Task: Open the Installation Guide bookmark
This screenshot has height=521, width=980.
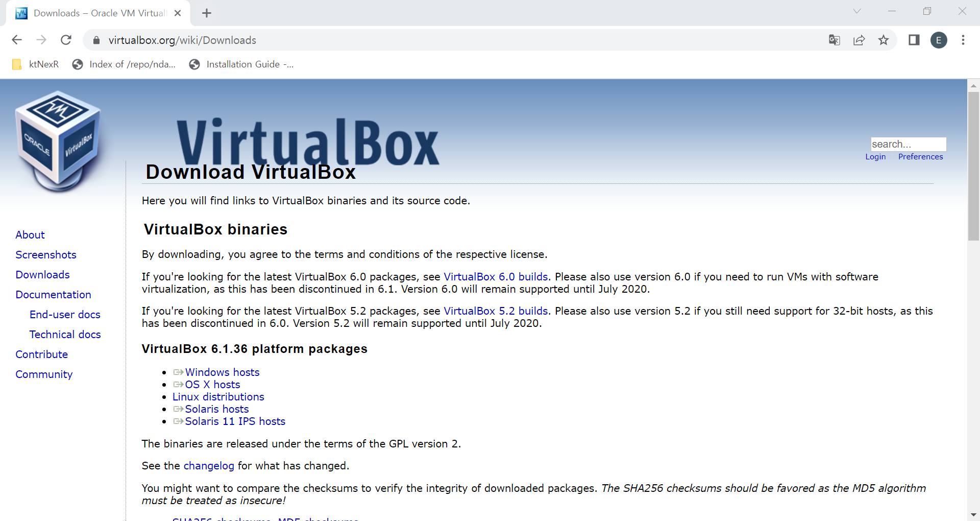Action: pos(241,64)
